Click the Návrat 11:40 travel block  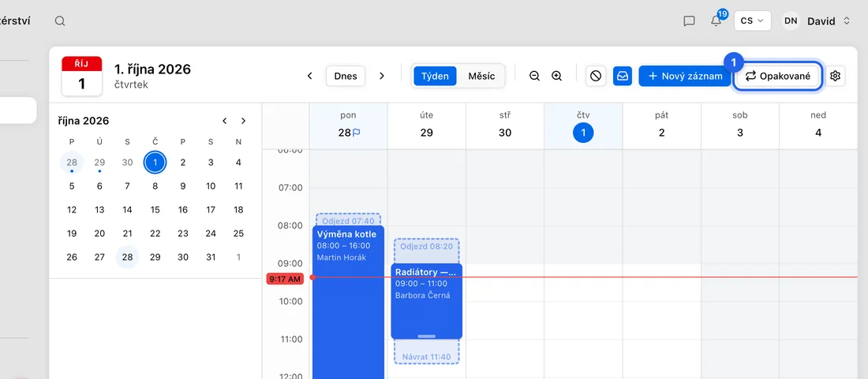pyautogui.click(x=426, y=351)
